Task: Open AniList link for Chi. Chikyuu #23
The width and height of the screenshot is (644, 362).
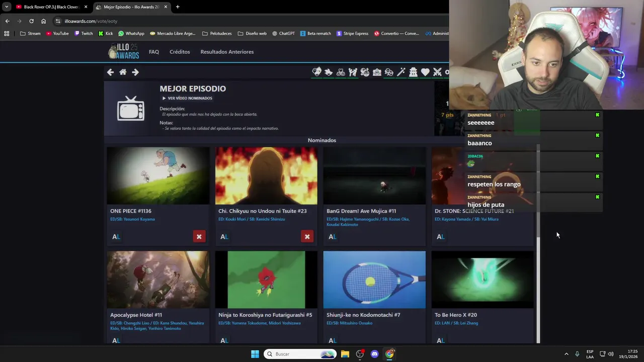Action: point(224,237)
